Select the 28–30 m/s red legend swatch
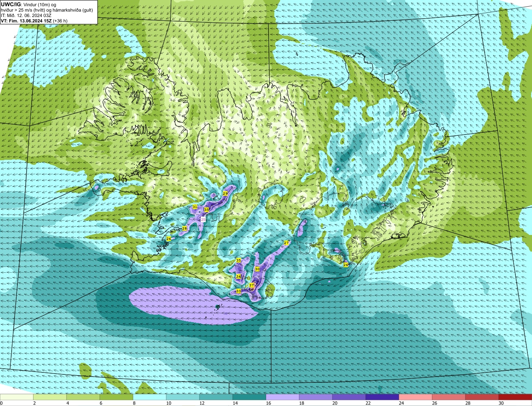Screen dimensions: 532x406 tap(482, 397)
